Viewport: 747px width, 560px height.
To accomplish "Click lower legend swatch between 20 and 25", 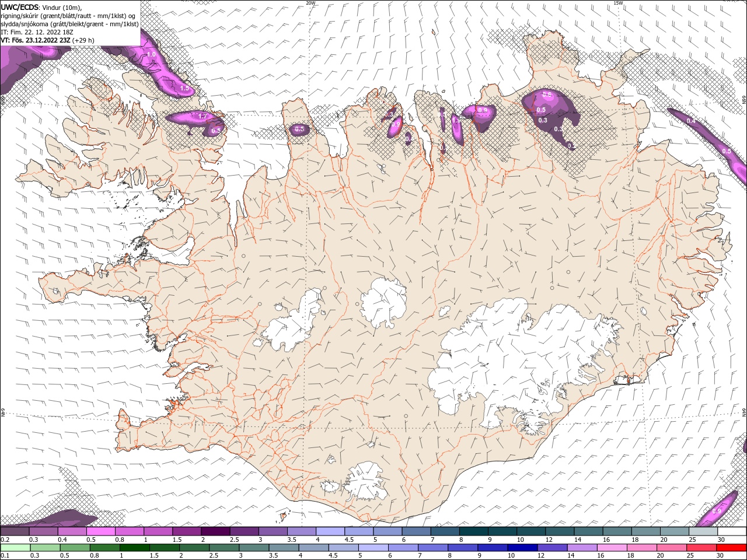I will (x=672, y=547).
